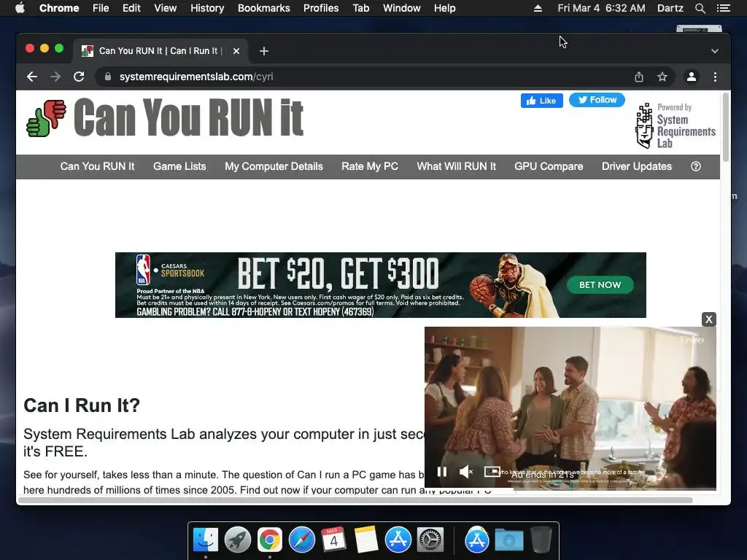Open the Notification Center list icon
The width and height of the screenshot is (747, 560).
[x=724, y=8]
